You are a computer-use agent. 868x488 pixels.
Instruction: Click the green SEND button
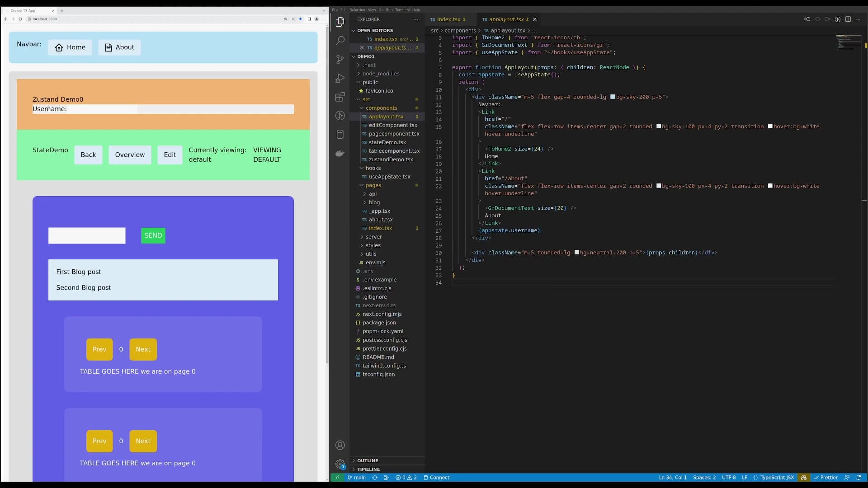click(x=153, y=235)
